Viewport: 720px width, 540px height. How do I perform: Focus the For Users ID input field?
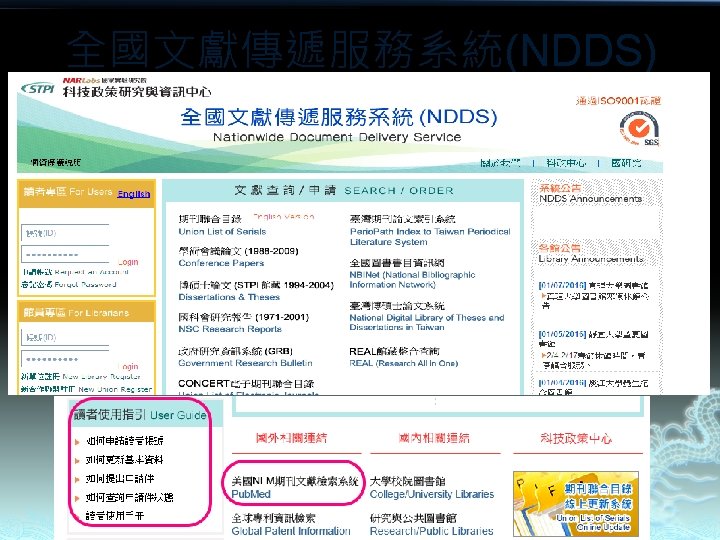point(65,233)
